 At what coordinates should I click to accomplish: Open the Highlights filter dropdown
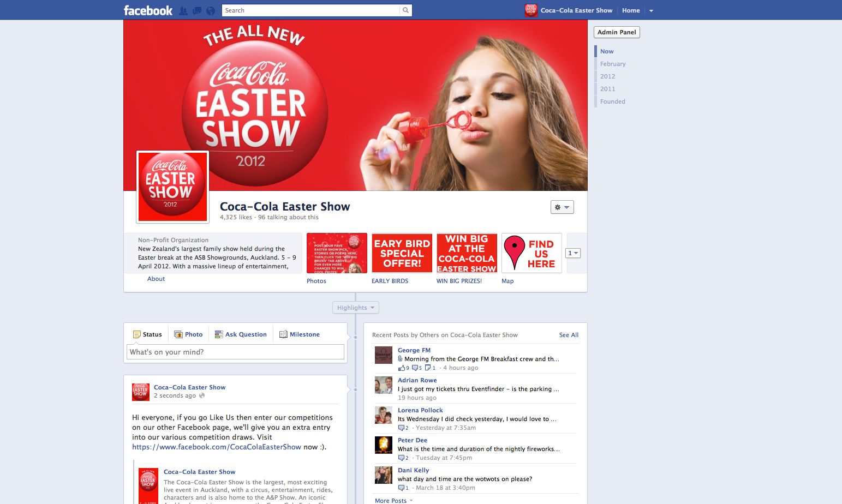tap(356, 308)
